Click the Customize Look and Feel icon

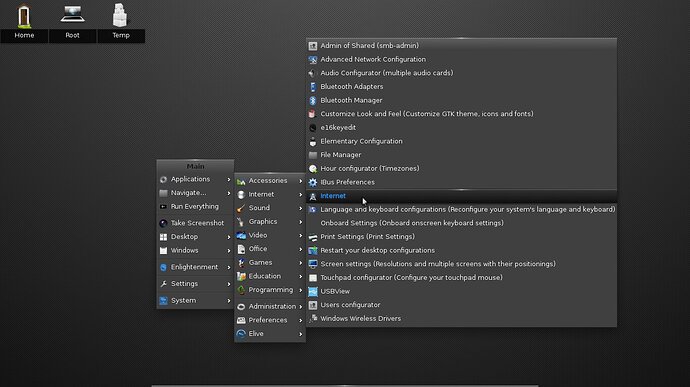312,114
